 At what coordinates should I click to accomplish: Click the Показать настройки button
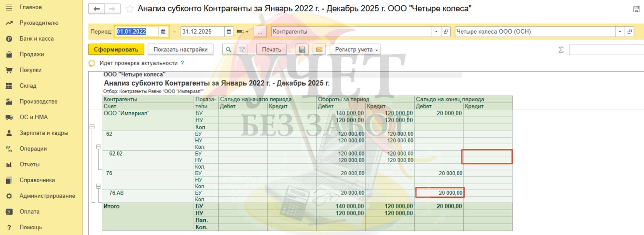(x=180, y=49)
